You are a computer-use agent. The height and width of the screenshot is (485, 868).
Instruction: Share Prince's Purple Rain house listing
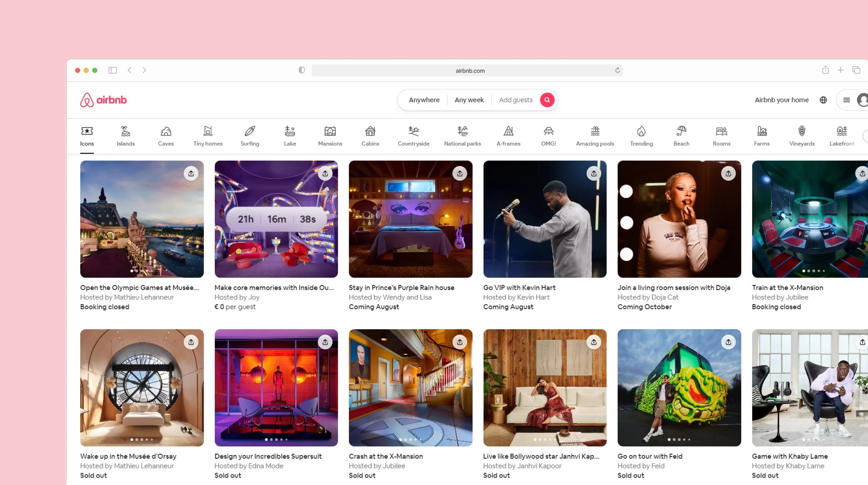[460, 173]
